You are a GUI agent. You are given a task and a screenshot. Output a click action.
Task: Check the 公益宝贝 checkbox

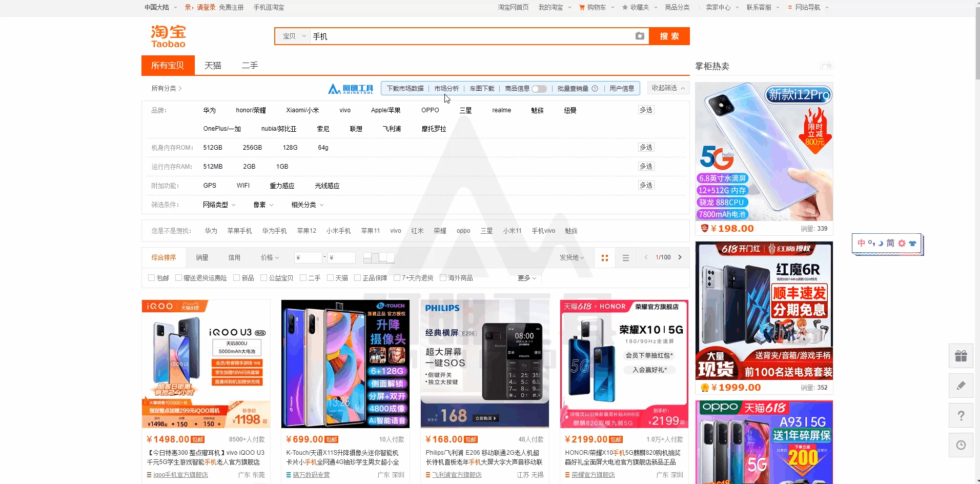263,277
